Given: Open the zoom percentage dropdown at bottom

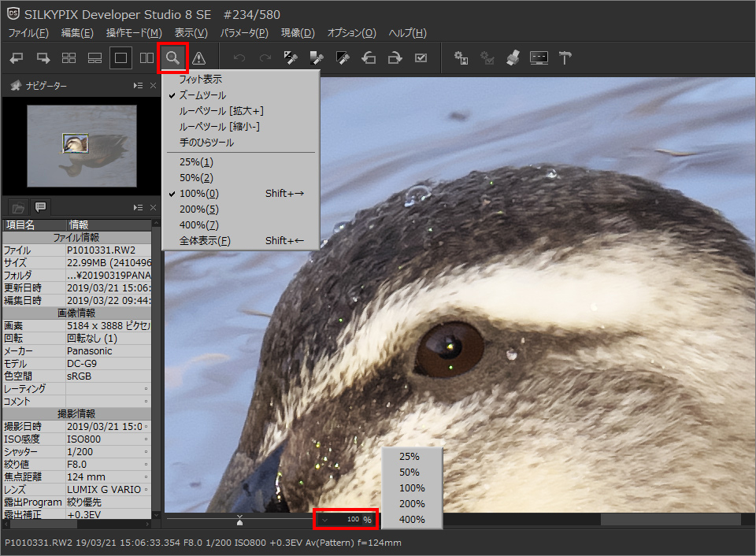Looking at the screenshot, I should 326,520.
